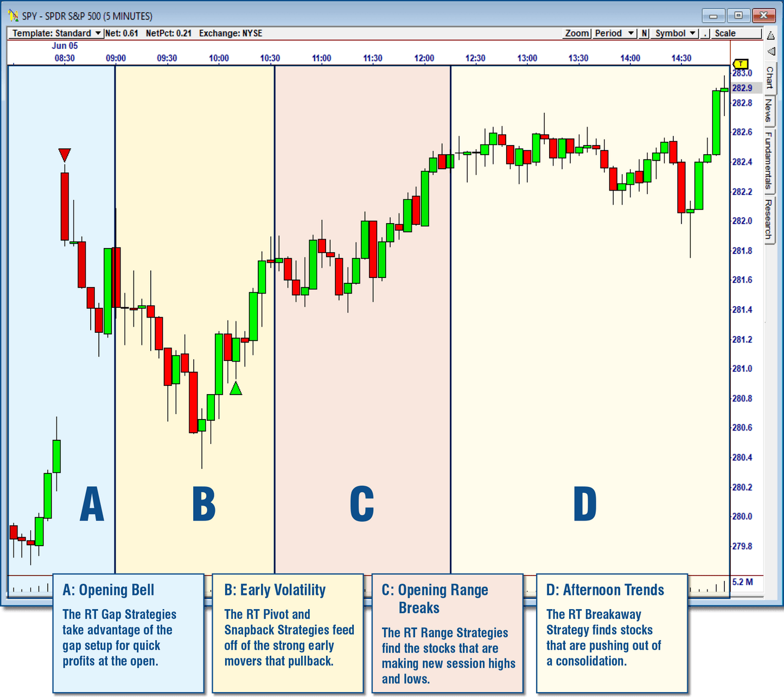Viewport: 784px width, 697px height.
Task: Click the red down-arrow signal marker
Action: tap(65, 155)
